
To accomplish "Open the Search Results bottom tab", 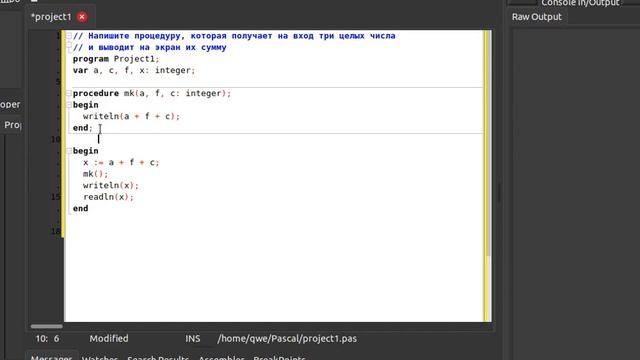I will pyautogui.click(x=158, y=358).
